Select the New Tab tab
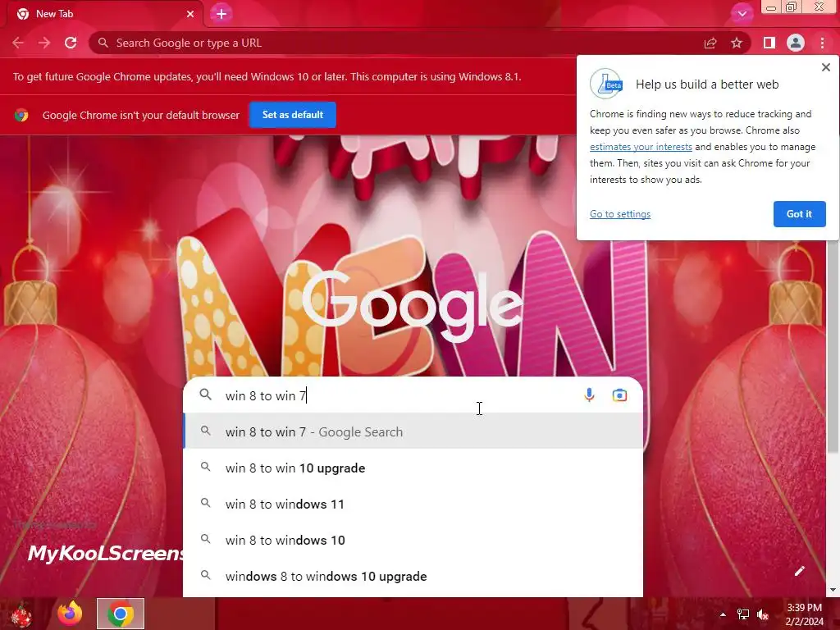Image resolution: width=840 pixels, height=630 pixels. (104, 14)
